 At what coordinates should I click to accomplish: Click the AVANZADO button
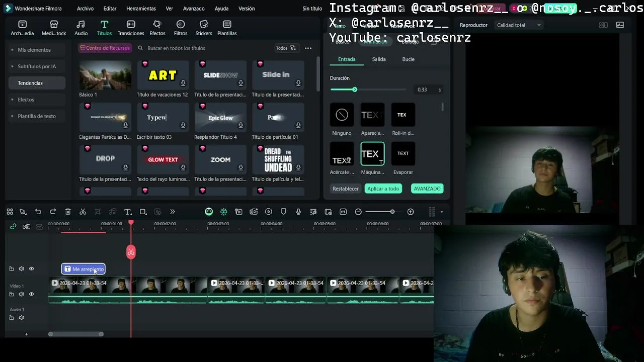(x=427, y=189)
